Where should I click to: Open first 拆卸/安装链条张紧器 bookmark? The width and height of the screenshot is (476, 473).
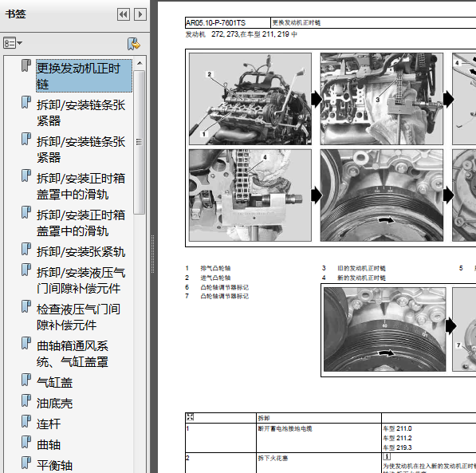click(81, 113)
